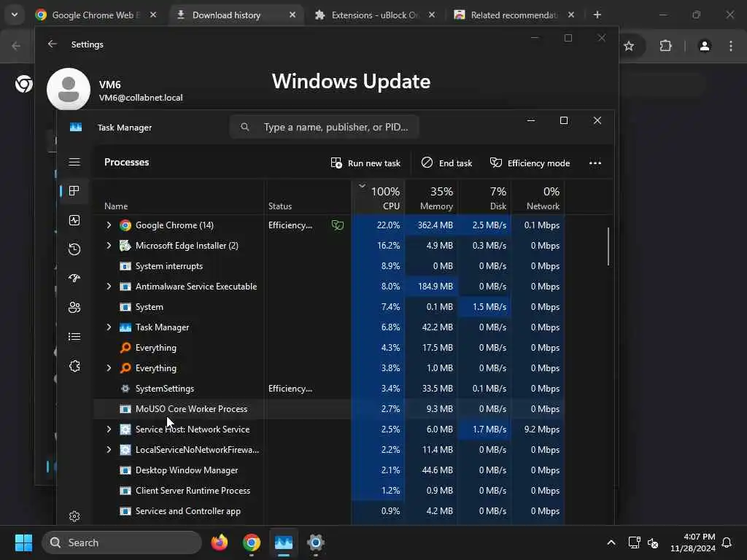Open the Users sidebar icon
747x560 pixels.
click(74, 308)
